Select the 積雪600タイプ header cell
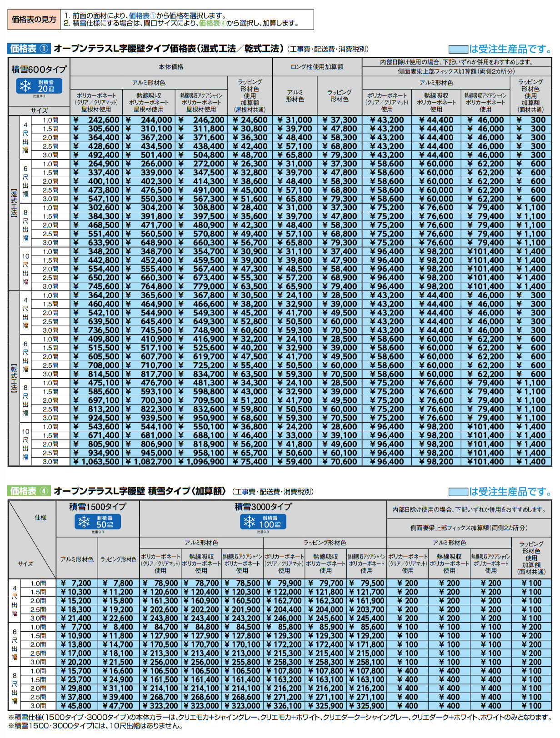The image size is (560, 738). pos(39,70)
